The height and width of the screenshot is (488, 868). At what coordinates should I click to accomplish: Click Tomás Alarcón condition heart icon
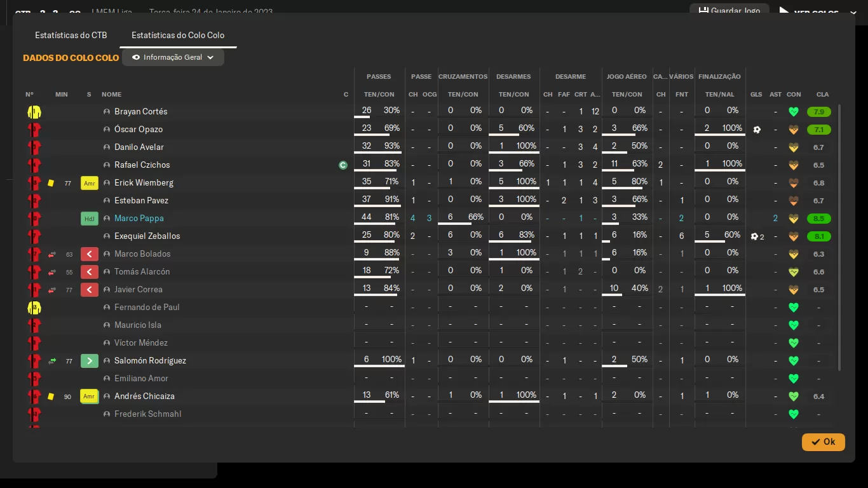[x=793, y=272]
